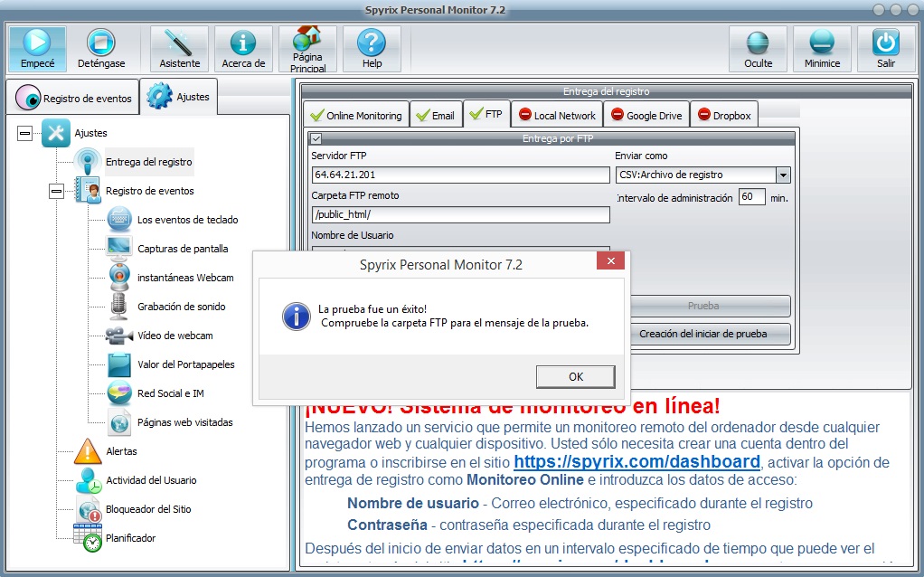924x577 pixels.
Task: Select Red Social e IM tree item
Action: coord(171,393)
